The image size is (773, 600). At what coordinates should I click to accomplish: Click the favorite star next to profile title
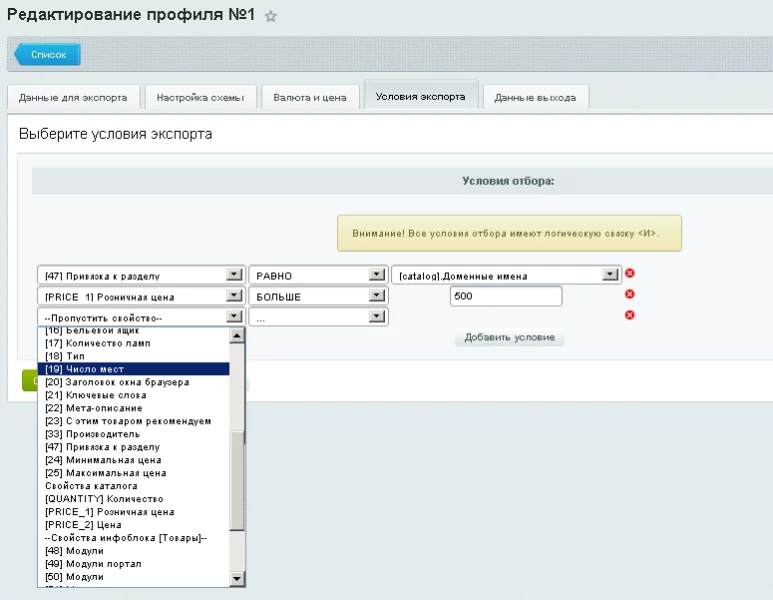pyautogui.click(x=270, y=18)
